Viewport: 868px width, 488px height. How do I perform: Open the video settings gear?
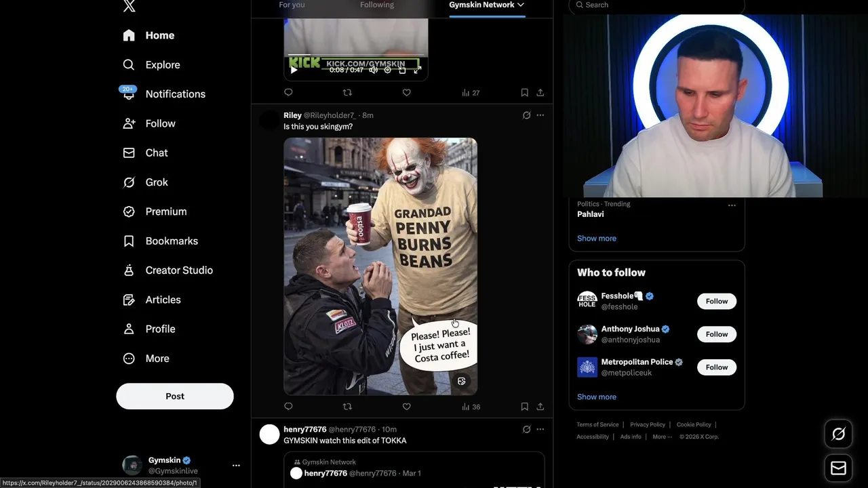tap(388, 70)
